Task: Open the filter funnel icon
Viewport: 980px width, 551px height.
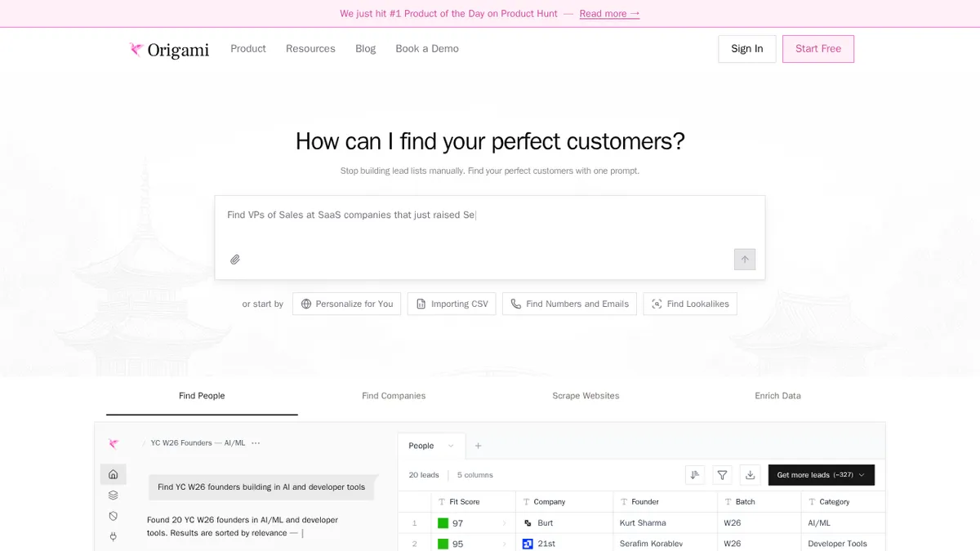Action: point(722,475)
